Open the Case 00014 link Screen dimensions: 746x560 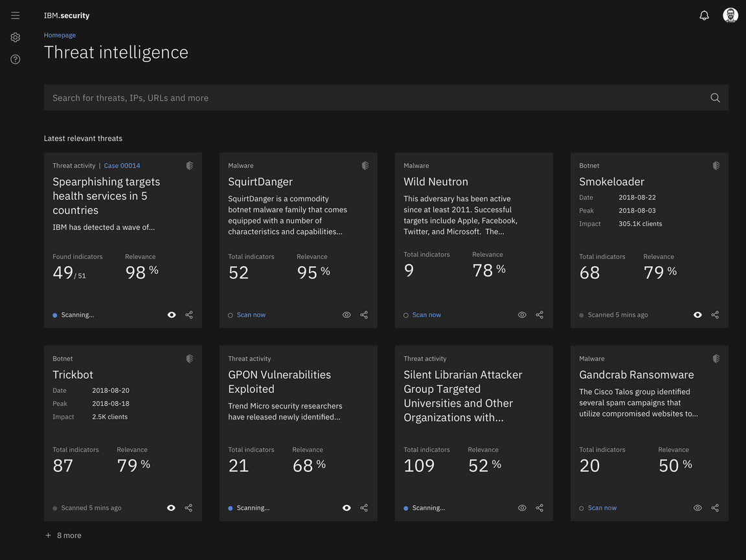coord(122,166)
